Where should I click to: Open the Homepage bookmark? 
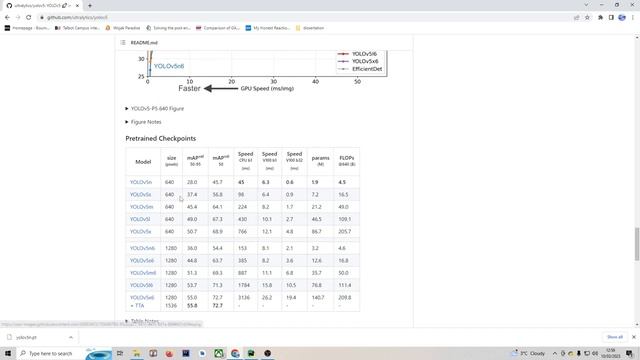coord(27,28)
